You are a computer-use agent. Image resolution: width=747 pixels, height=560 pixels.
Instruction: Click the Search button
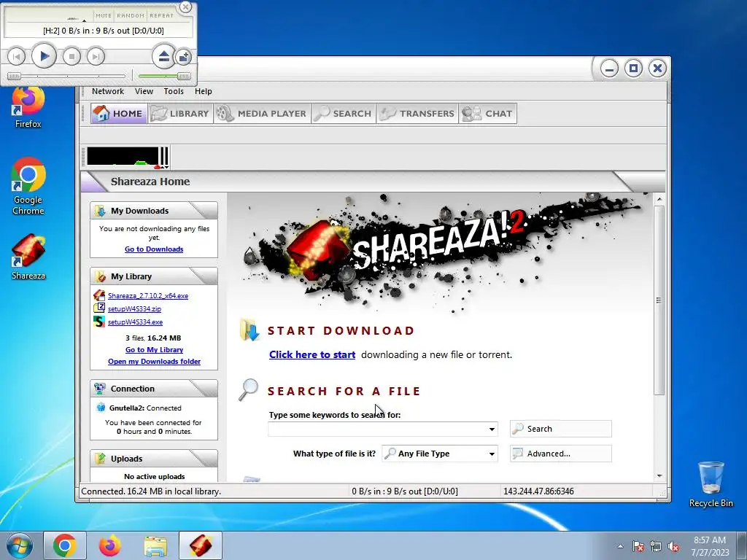(x=561, y=429)
